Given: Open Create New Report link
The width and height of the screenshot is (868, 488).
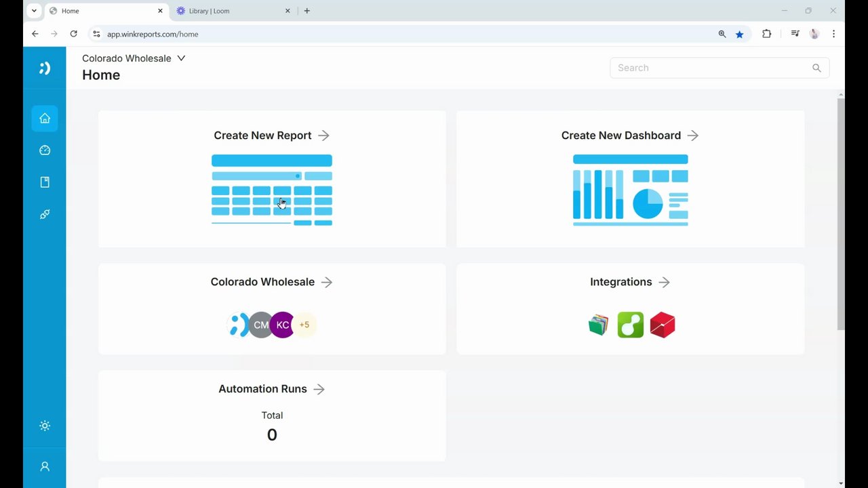Looking at the screenshot, I should point(272,136).
